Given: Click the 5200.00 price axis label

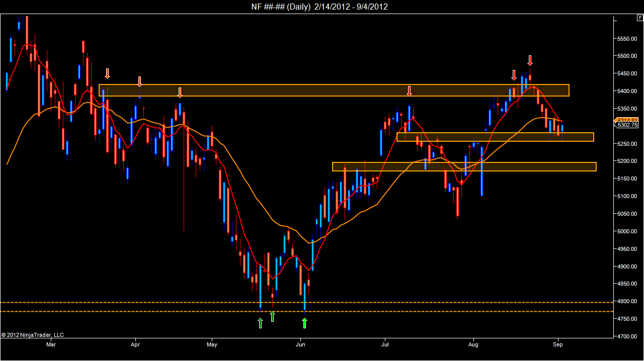Looking at the screenshot, I should [627, 161].
